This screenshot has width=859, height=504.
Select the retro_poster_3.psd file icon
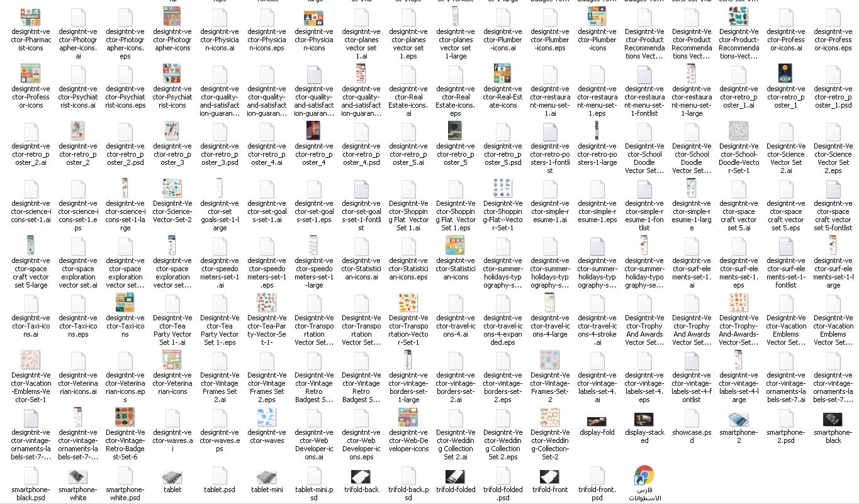tap(220, 132)
